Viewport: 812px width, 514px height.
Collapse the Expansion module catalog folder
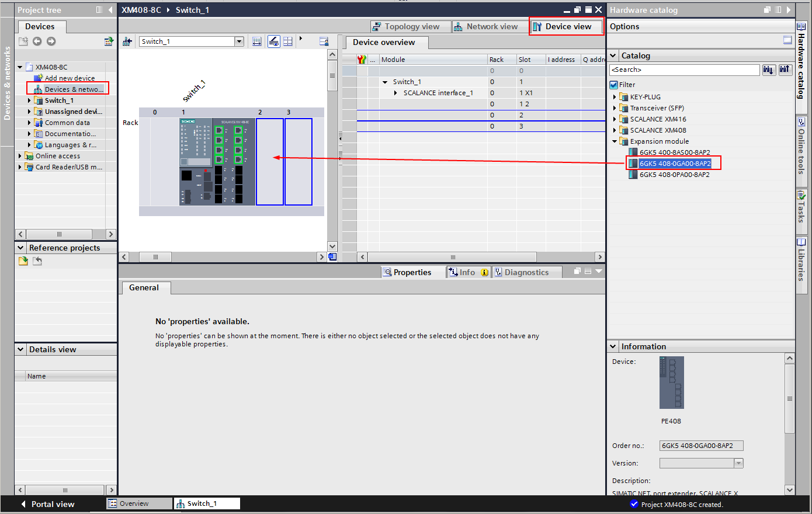615,141
